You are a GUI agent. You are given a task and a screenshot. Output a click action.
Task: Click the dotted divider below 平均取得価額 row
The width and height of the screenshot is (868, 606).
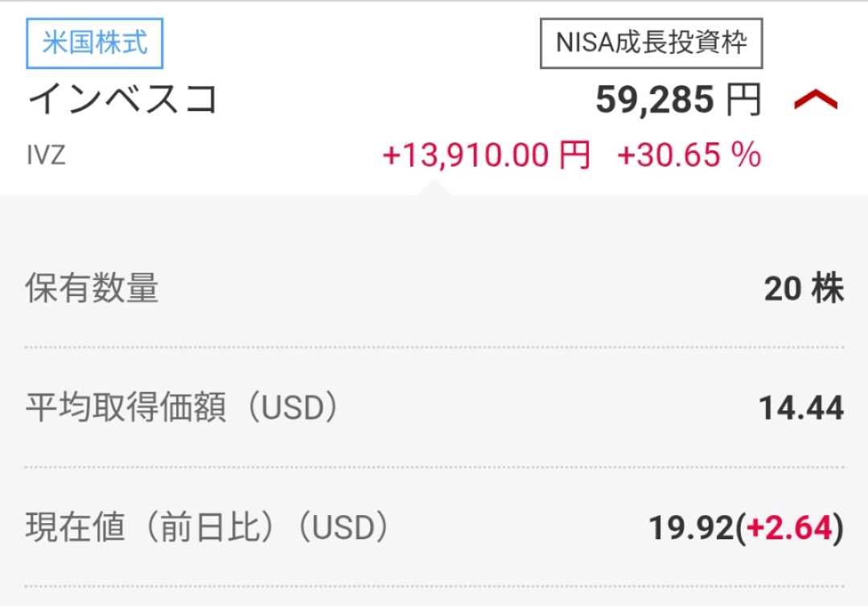click(434, 467)
